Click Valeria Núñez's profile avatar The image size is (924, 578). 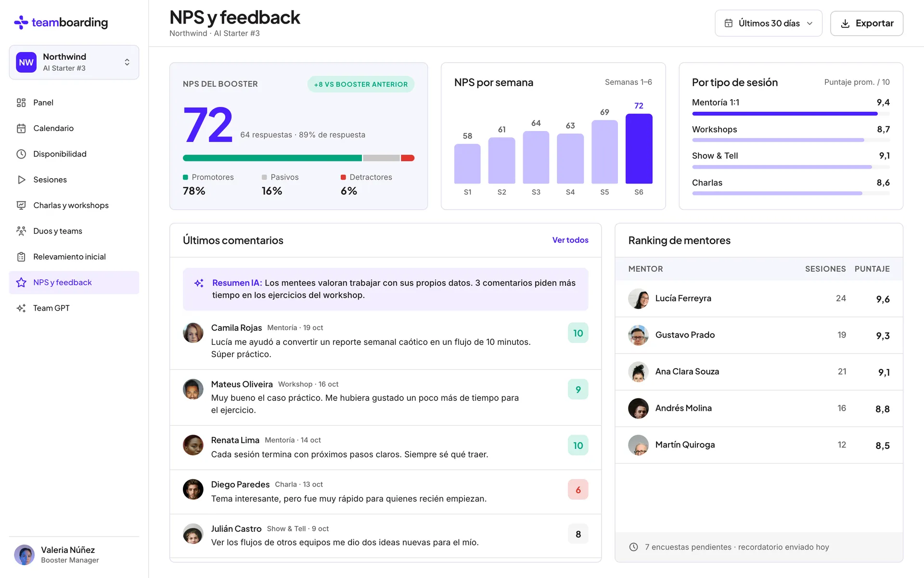[24, 555]
